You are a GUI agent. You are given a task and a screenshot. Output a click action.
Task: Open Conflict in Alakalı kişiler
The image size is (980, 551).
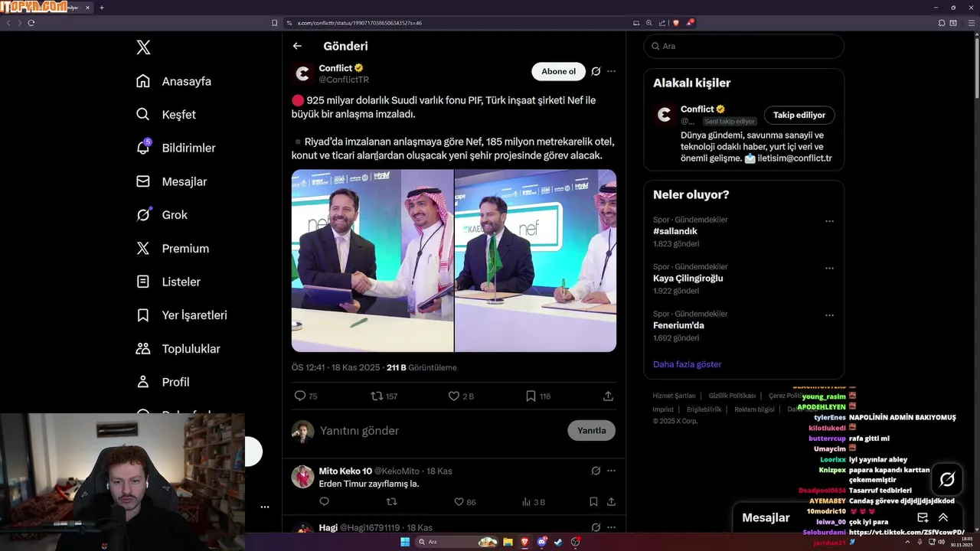tap(697, 109)
